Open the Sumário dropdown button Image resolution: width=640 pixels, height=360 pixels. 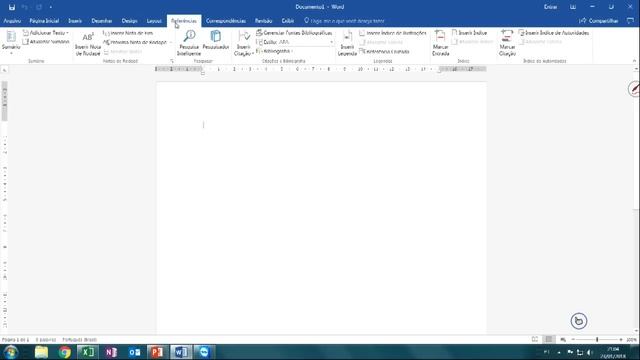coord(11,42)
